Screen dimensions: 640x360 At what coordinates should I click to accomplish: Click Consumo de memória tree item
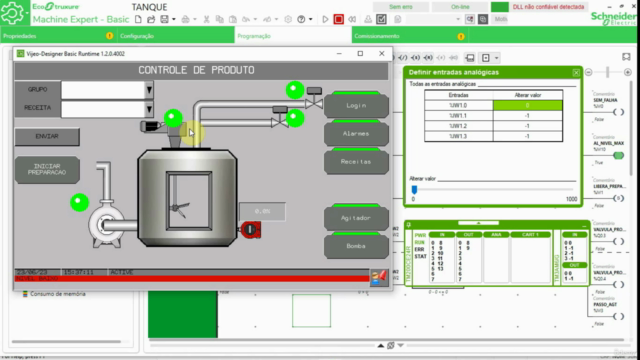[58, 294]
